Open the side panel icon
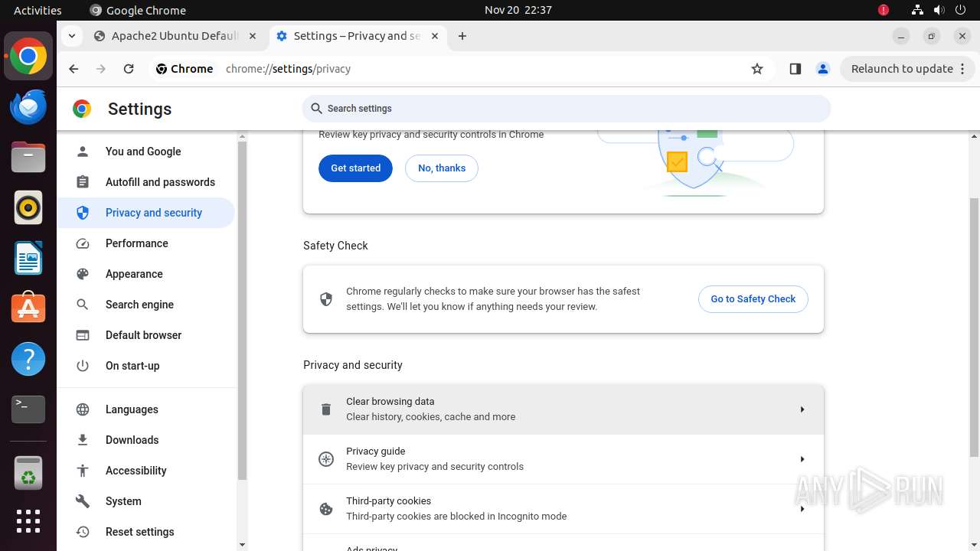The width and height of the screenshot is (980, 551). (795, 69)
